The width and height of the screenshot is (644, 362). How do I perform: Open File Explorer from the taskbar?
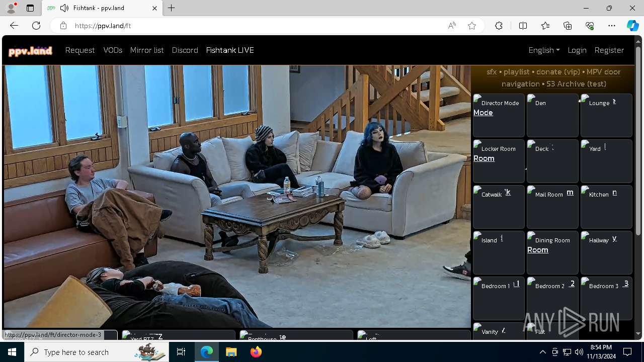[x=231, y=352]
